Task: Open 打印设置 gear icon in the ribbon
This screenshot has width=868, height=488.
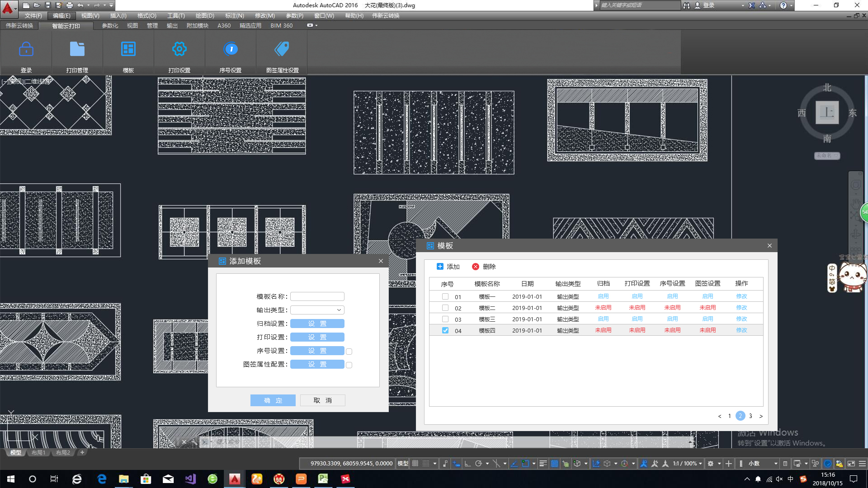Action: (x=179, y=49)
